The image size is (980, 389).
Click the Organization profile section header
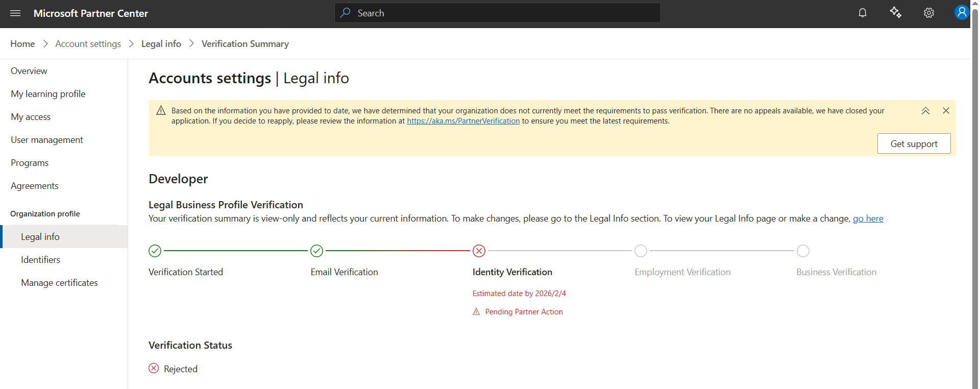[x=45, y=214]
